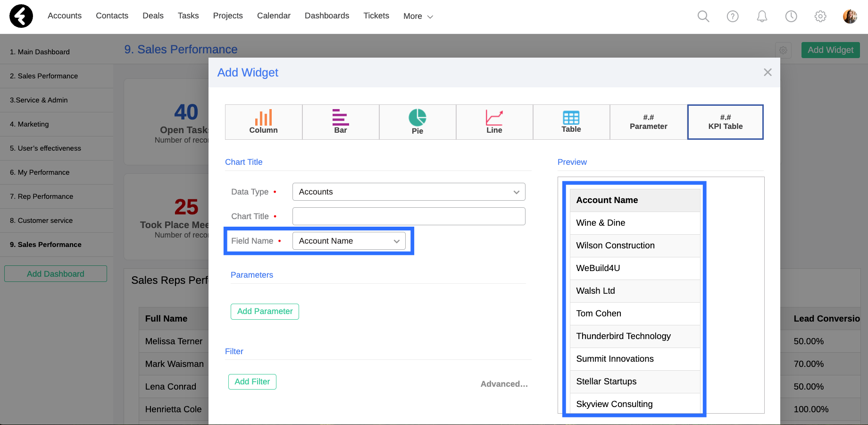
Task: Select Stellar Startups preview row
Action: tap(635, 382)
